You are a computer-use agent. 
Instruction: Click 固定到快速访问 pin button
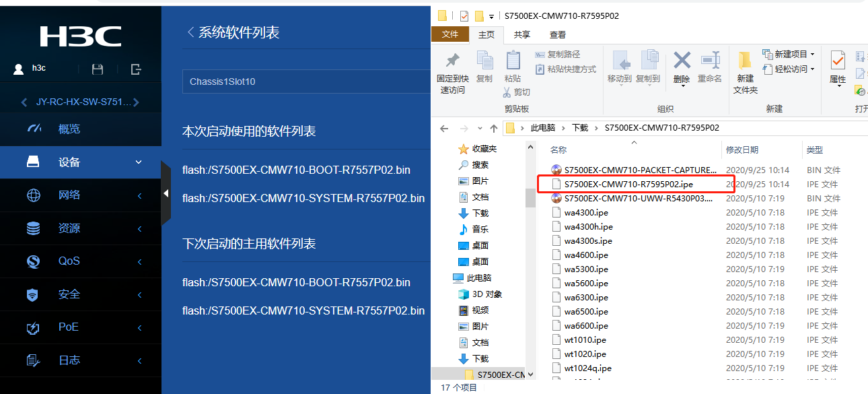tap(453, 73)
